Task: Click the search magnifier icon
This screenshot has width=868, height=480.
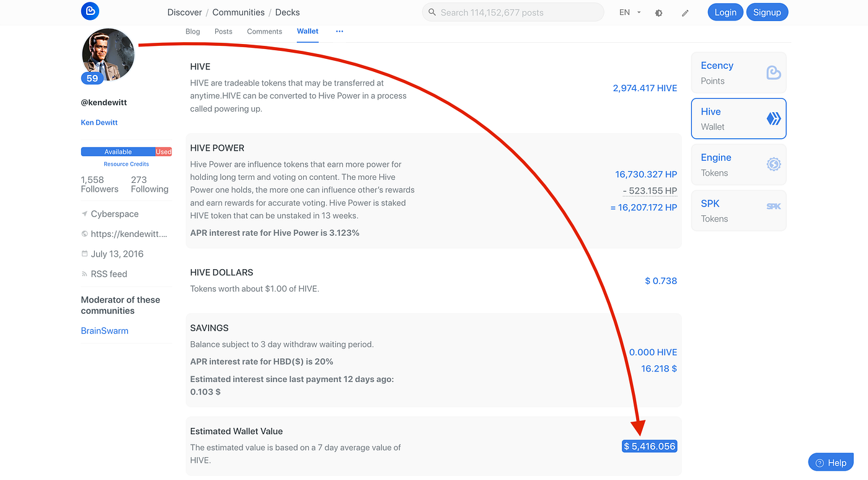Action: point(432,12)
